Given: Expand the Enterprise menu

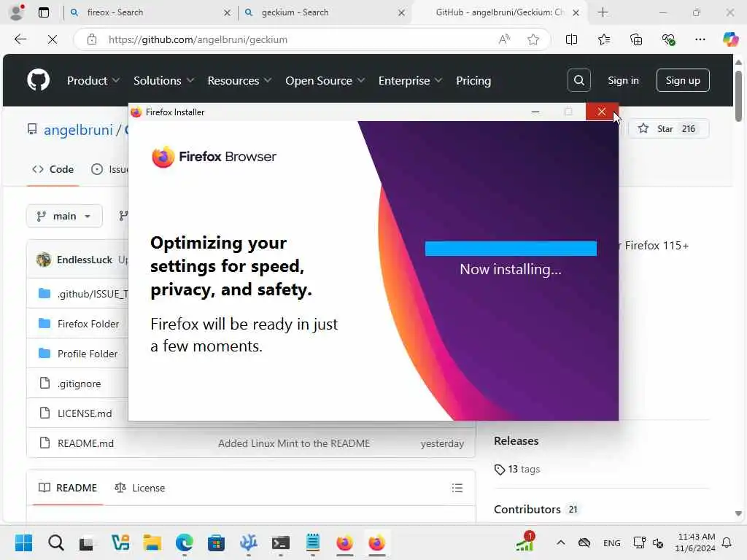Looking at the screenshot, I should coord(410,80).
